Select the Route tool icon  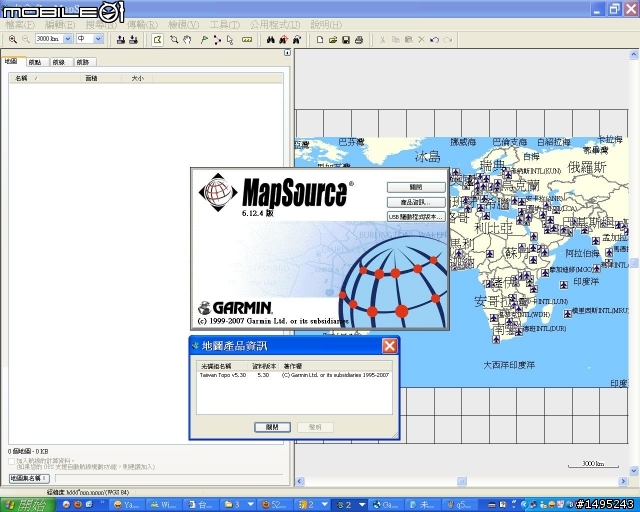(217, 39)
